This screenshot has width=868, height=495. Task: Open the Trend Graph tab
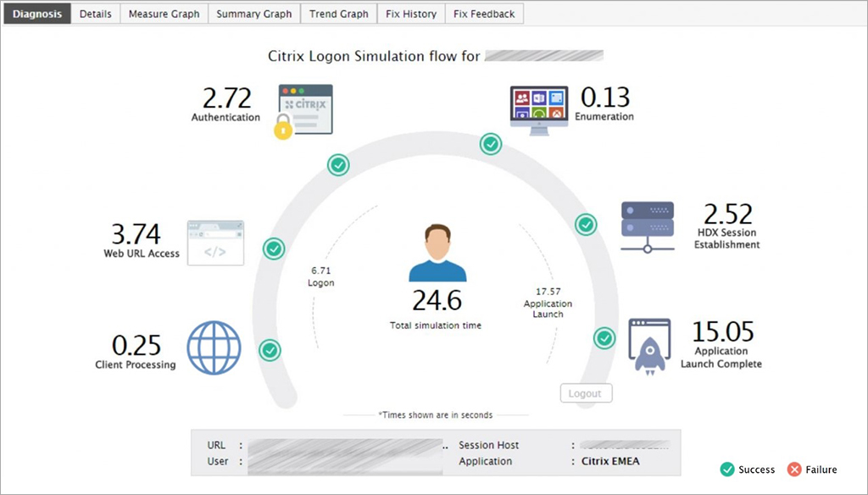click(x=339, y=14)
